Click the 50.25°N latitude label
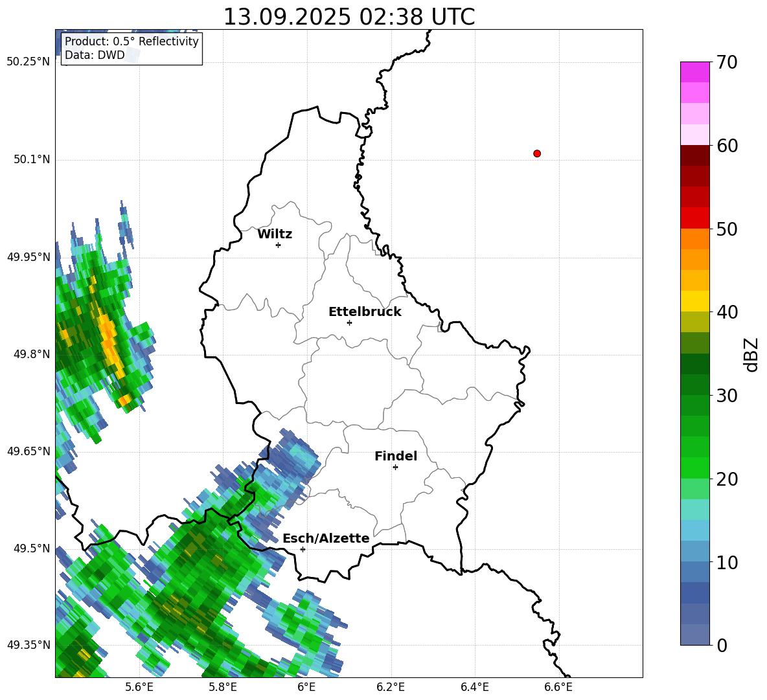The height and width of the screenshot is (700, 767). [29, 62]
